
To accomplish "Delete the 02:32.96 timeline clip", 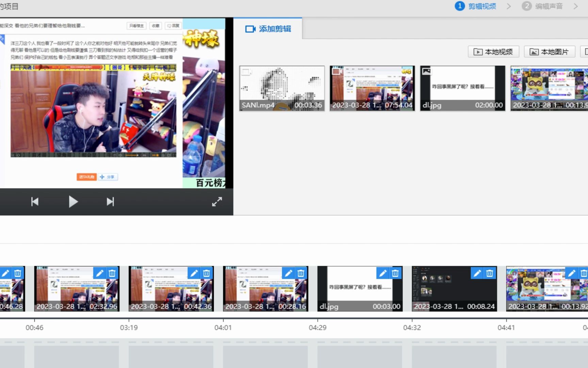I will point(112,273).
